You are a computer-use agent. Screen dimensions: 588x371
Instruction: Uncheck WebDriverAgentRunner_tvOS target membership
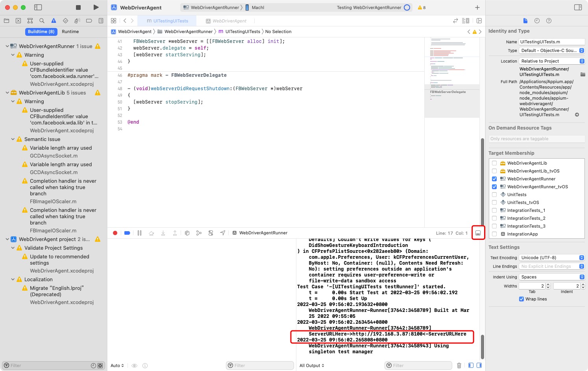click(494, 187)
